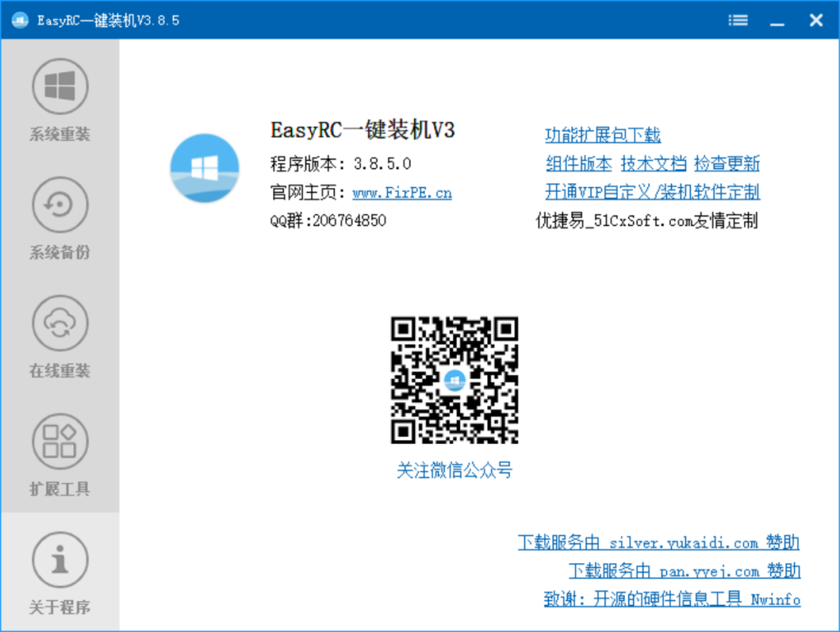Open the title bar menu list icon
The height and width of the screenshot is (632, 840).
pyautogui.click(x=737, y=21)
